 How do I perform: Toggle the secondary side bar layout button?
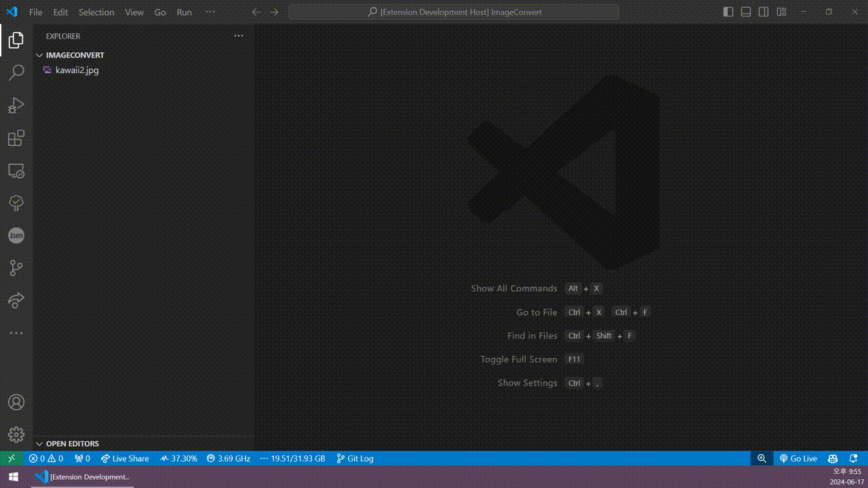pyautogui.click(x=764, y=12)
